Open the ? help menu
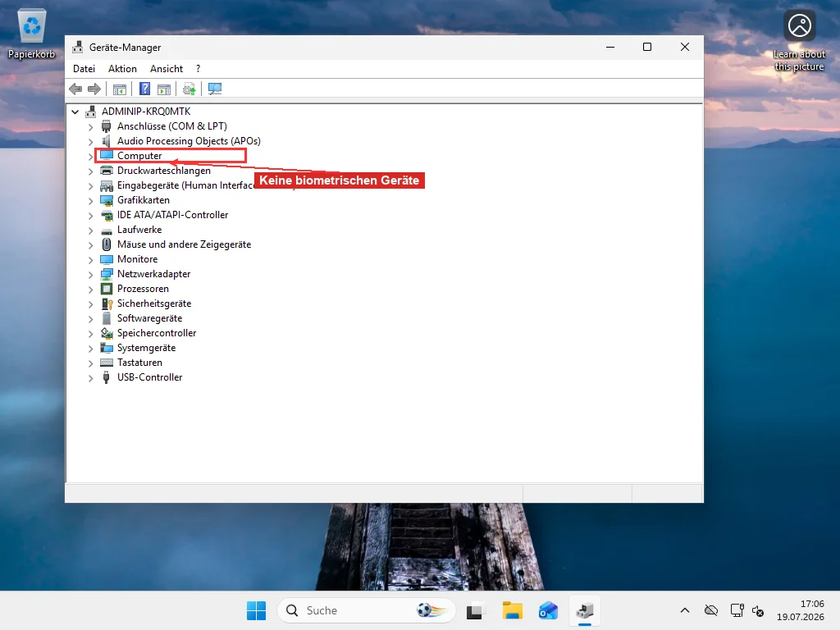This screenshot has height=630, width=840. pyautogui.click(x=199, y=69)
